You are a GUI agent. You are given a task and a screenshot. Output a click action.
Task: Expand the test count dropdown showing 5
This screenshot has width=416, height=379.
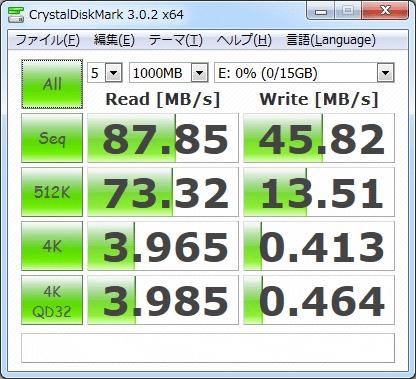click(114, 72)
